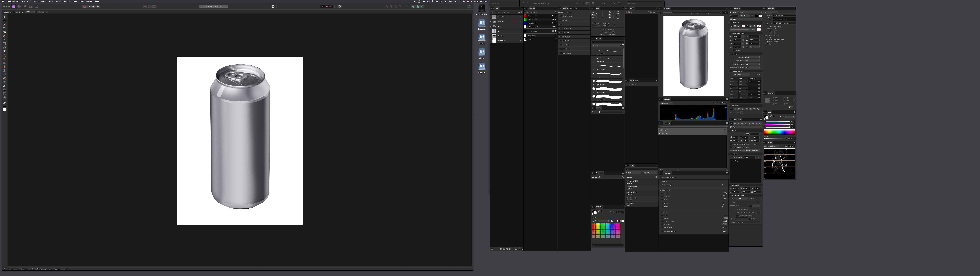The image size is (980, 276).
Task: Select the Crop tool
Action: [5, 28]
